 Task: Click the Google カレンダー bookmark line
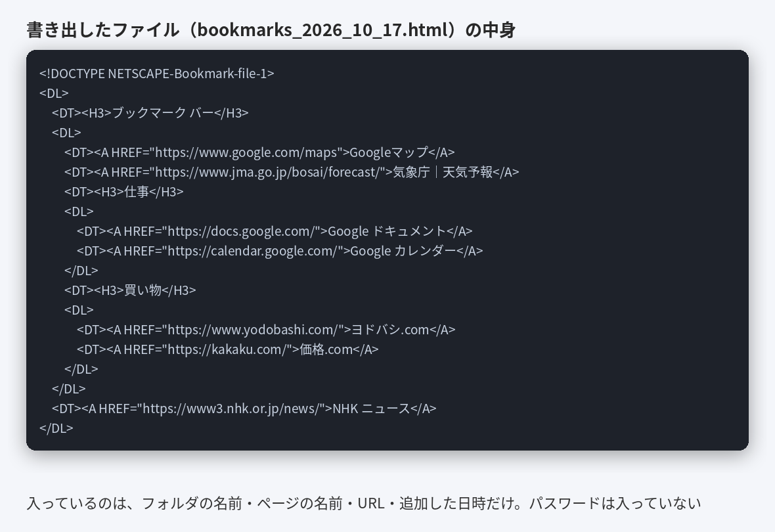click(280, 251)
